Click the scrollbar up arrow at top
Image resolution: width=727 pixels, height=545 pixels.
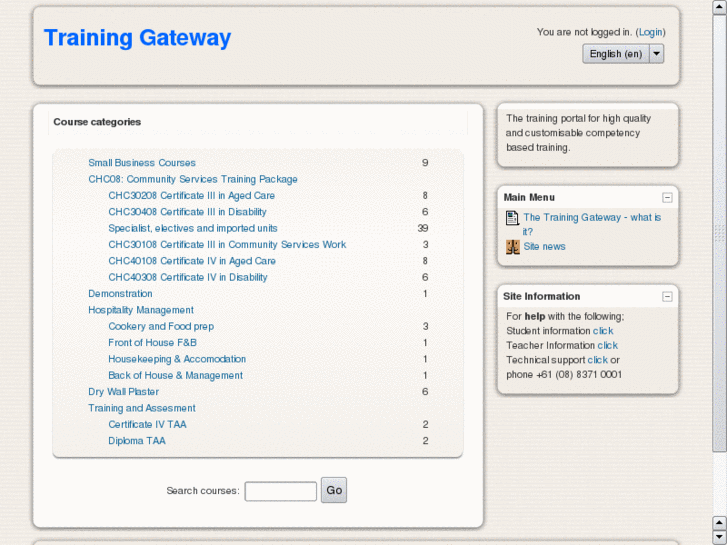[720, 7]
